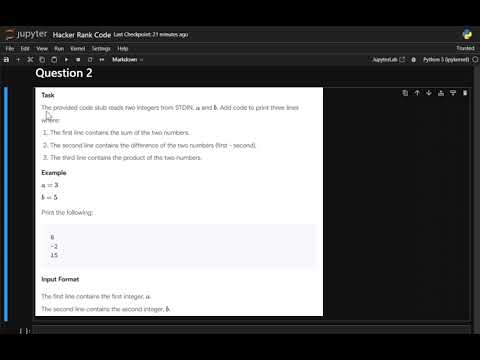The height and width of the screenshot is (360, 480).
Task: Copy the selected cell from toolbar
Action: [x=42, y=60]
